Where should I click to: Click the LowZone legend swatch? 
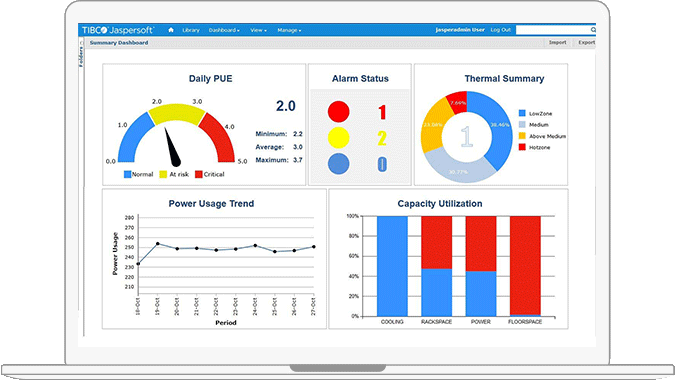pos(522,113)
